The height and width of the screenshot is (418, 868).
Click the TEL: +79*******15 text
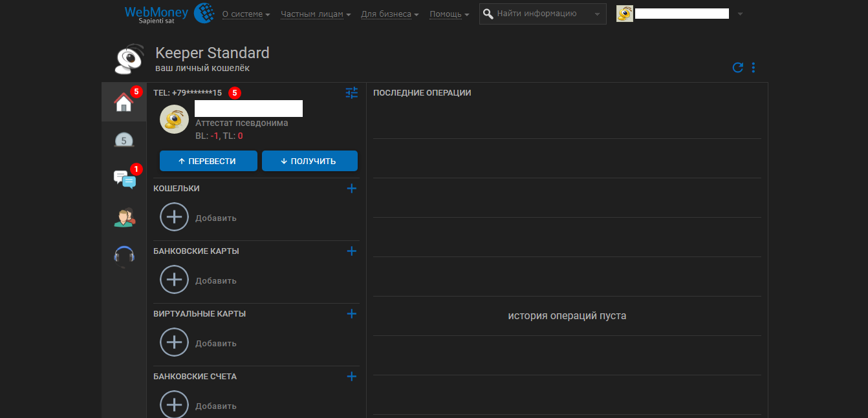pyautogui.click(x=188, y=93)
